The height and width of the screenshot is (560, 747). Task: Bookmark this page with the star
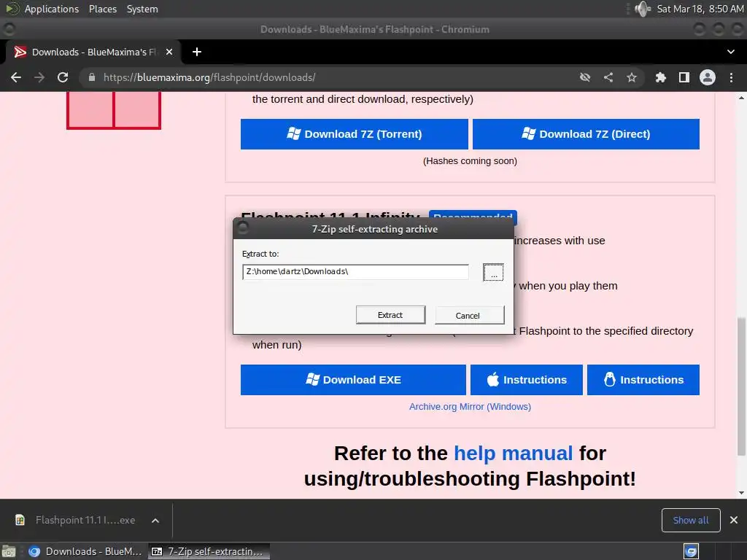coord(632,77)
